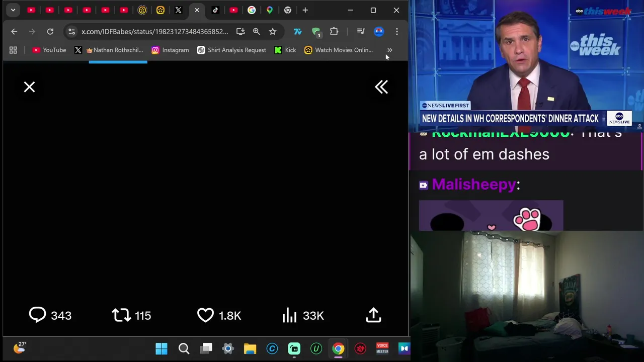Open the Settings gear on taskbar
Viewport: 644px width, 362px height.
228,348
